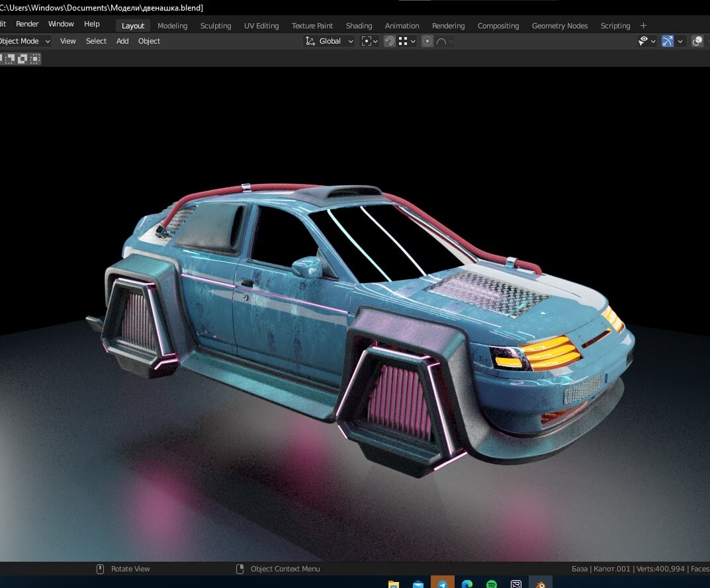Open the Global transform orientation dropdown
The height and width of the screenshot is (588, 710).
(x=330, y=41)
